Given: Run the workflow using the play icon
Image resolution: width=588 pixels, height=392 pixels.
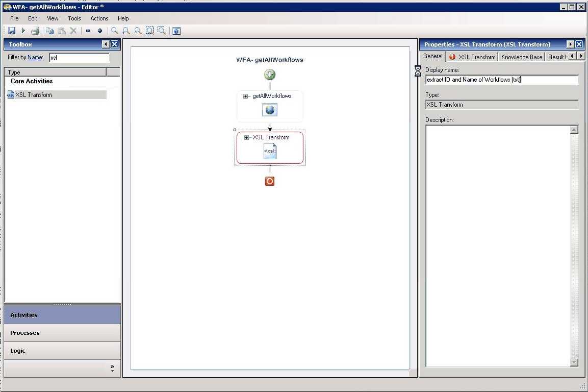Looking at the screenshot, I should (x=23, y=31).
